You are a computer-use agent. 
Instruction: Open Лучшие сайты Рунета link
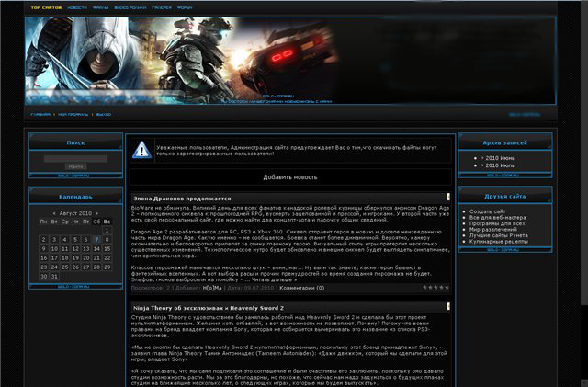pyautogui.click(x=498, y=235)
